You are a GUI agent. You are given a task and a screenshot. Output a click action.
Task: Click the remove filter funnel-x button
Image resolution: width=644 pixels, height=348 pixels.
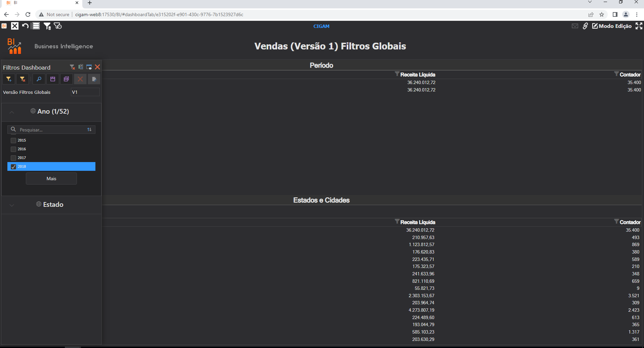click(x=23, y=79)
